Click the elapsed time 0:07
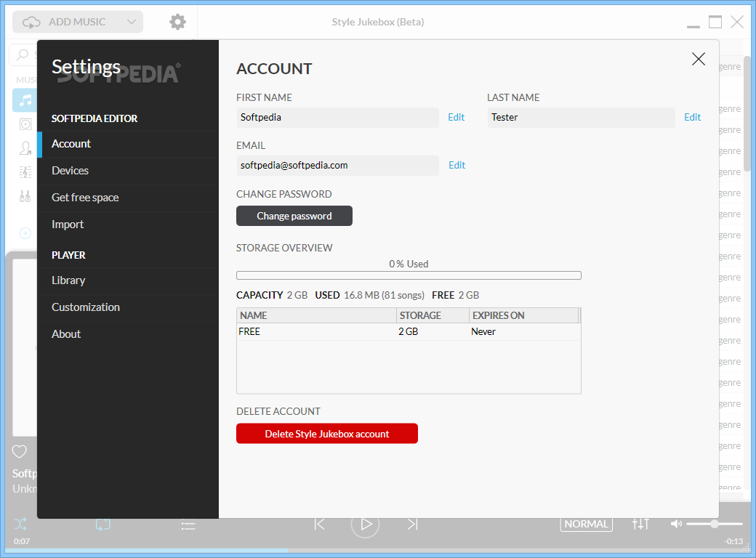This screenshot has height=558, width=756. click(22, 541)
